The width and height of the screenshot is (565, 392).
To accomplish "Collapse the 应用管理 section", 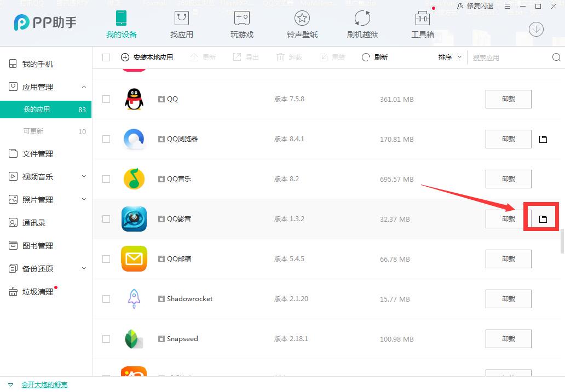I will (x=84, y=87).
